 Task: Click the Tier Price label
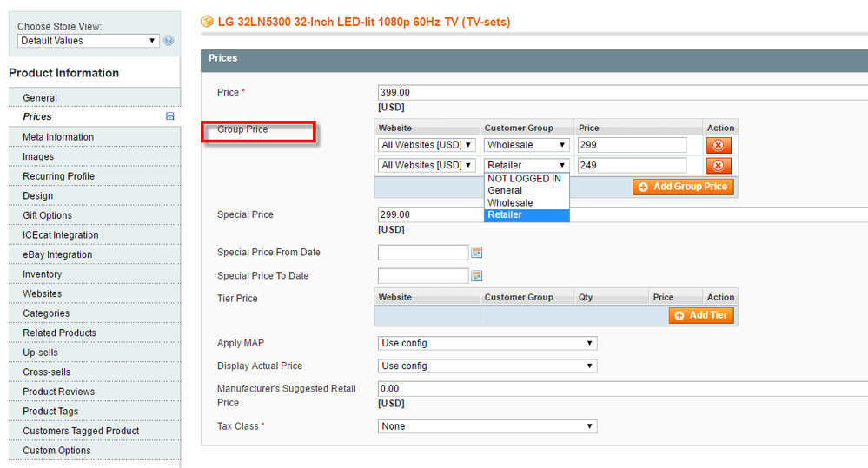[x=237, y=298]
